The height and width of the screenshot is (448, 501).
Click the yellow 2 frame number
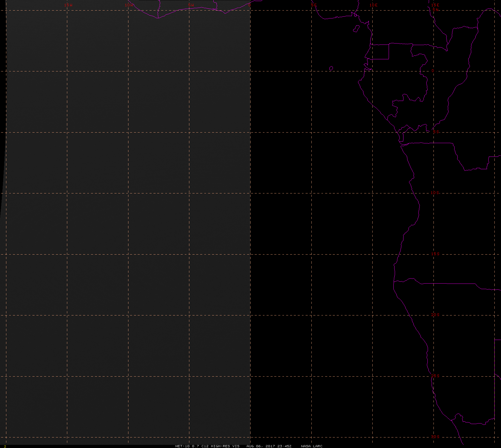click(5, 446)
